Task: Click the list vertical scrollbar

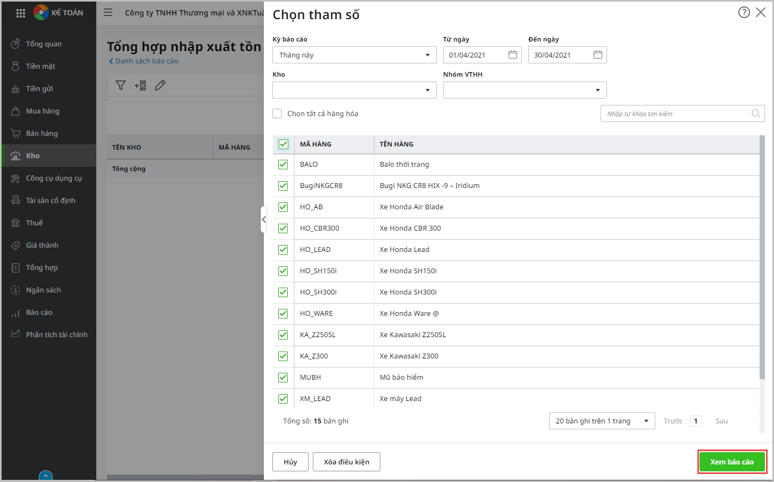Action: click(x=762, y=257)
